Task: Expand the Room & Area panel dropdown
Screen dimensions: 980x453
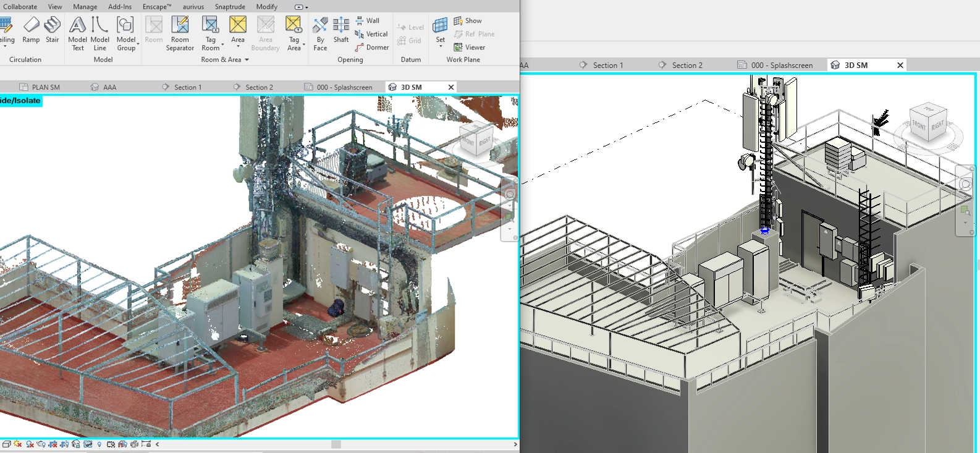Action: tap(247, 60)
